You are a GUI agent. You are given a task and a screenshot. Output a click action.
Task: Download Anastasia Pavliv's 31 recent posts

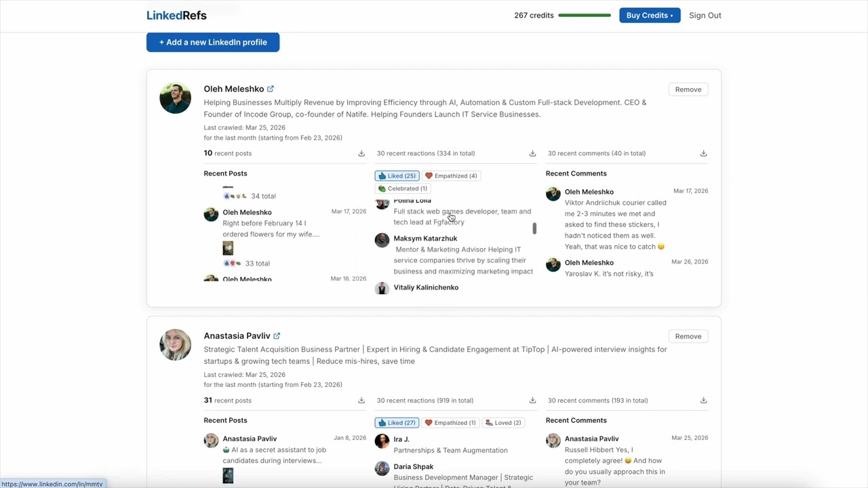coord(361,400)
